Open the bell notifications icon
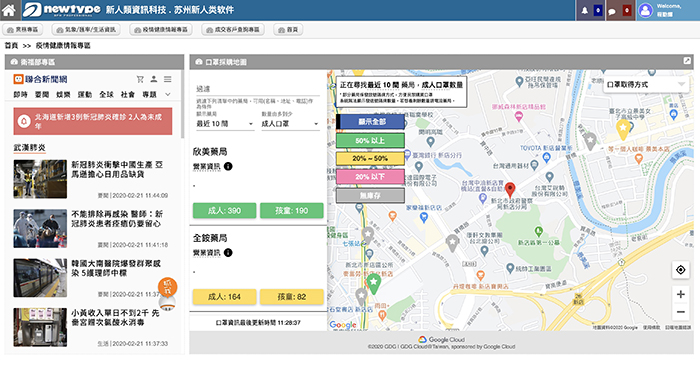 tap(584, 11)
